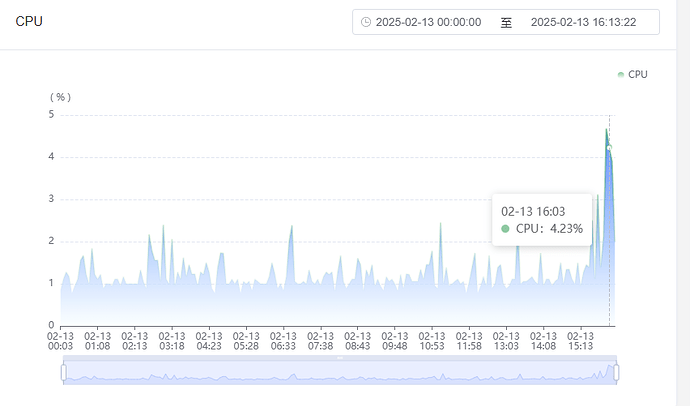
Task: Set end time field 2025-02-13 16:13:22
Action: click(583, 22)
